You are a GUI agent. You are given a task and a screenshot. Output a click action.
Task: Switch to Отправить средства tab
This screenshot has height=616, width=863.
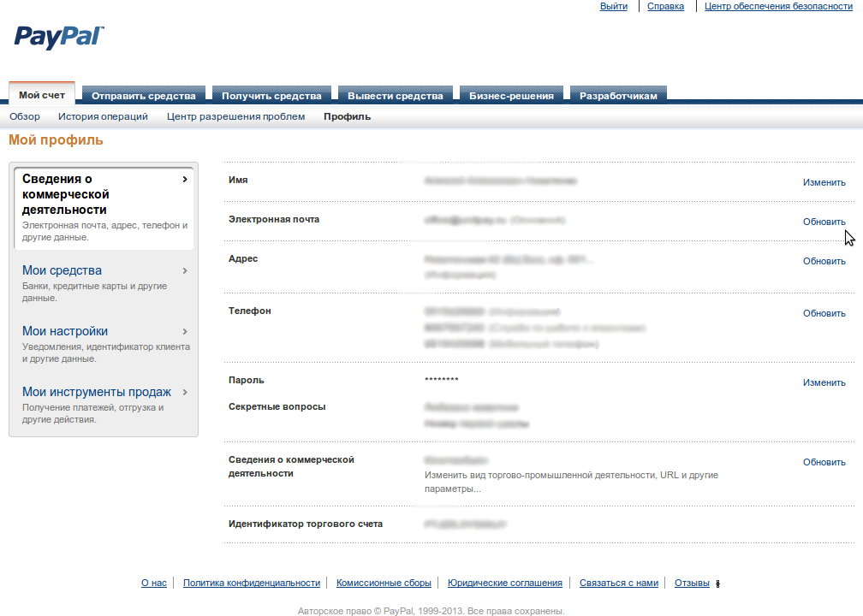pos(144,96)
